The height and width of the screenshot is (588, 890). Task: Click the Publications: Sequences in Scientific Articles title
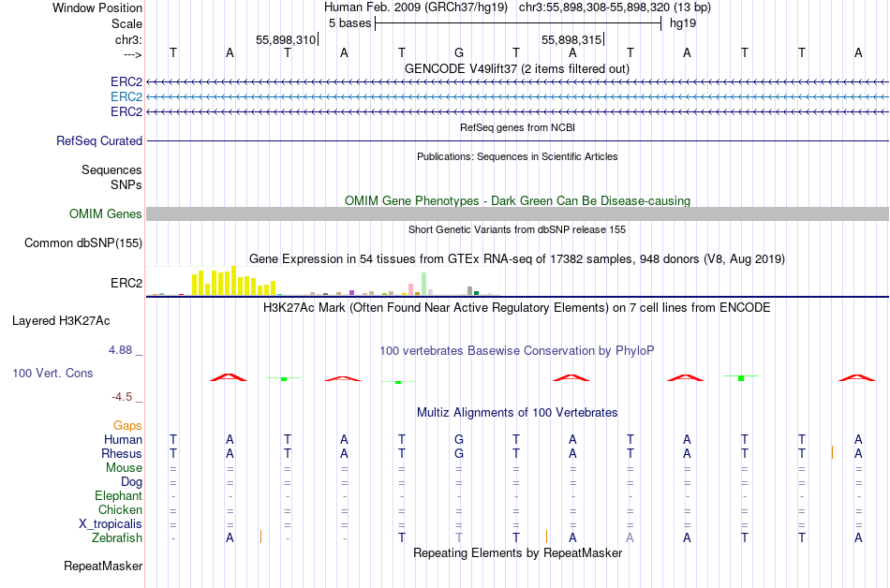(517, 156)
